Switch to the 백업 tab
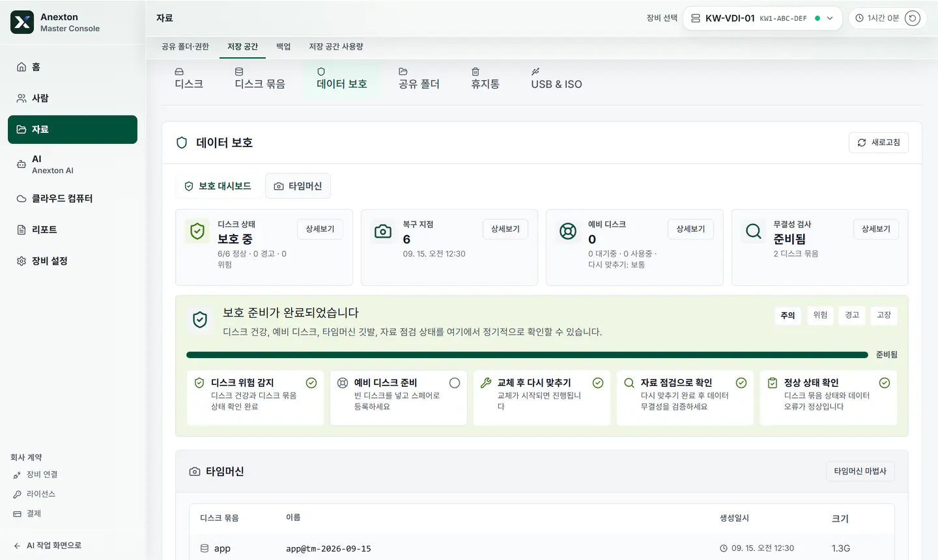Screen dimensions: 938x560 [x=283, y=47]
